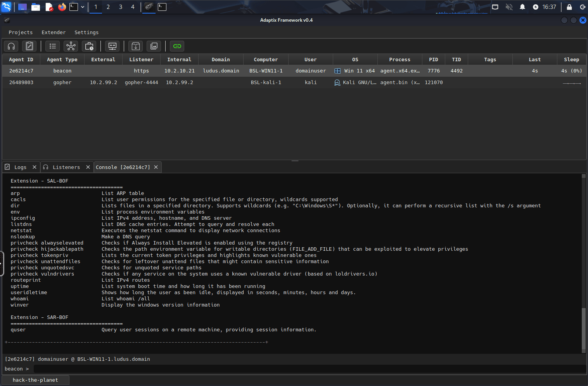588x386 pixels.
Task: Open downloads box icon in toolbar
Action: coord(136,46)
